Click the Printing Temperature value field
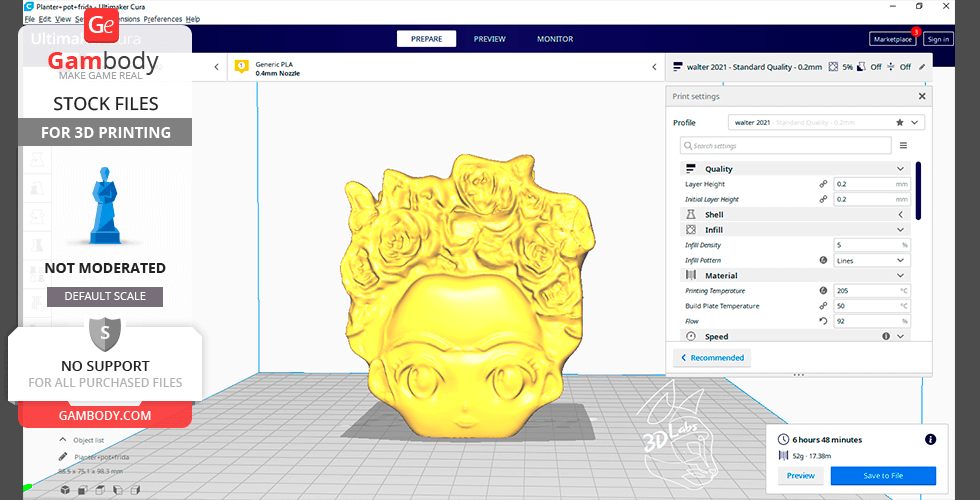 coord(872,291)
